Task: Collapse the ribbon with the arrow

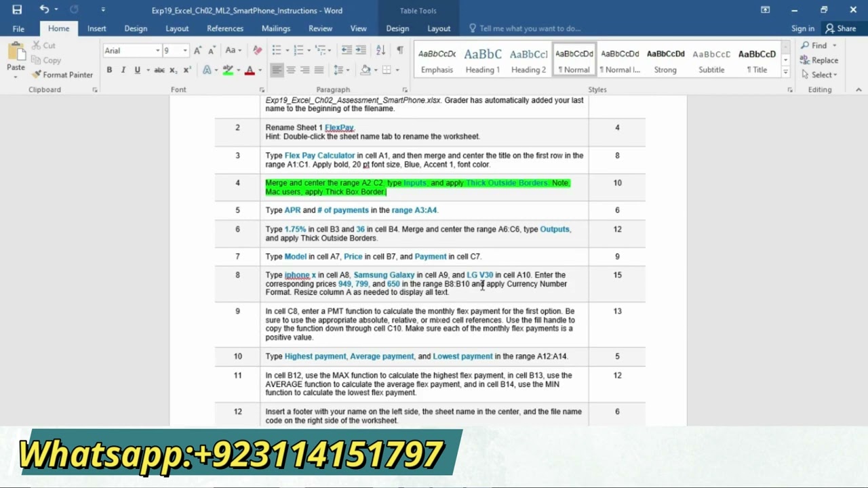Action: click(x=859, y=89)
